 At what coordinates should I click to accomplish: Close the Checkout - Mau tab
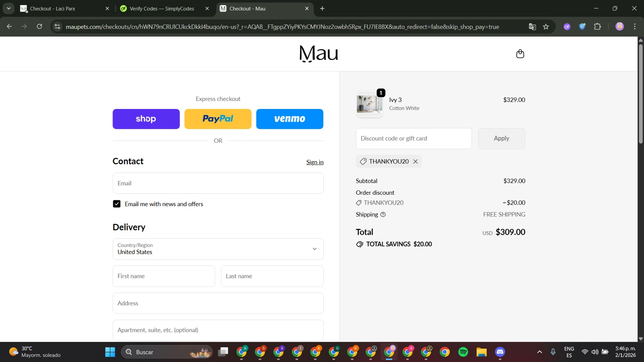coord(307,9)
